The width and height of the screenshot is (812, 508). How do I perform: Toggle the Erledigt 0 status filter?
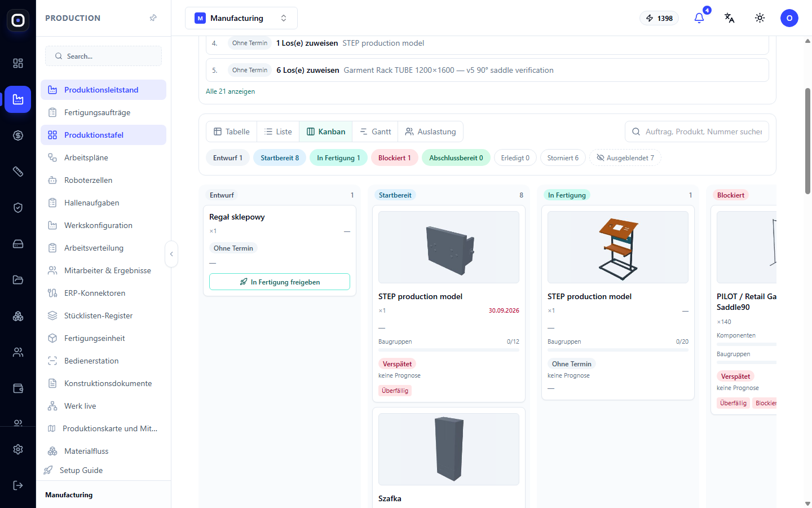[x=515, y=158]
